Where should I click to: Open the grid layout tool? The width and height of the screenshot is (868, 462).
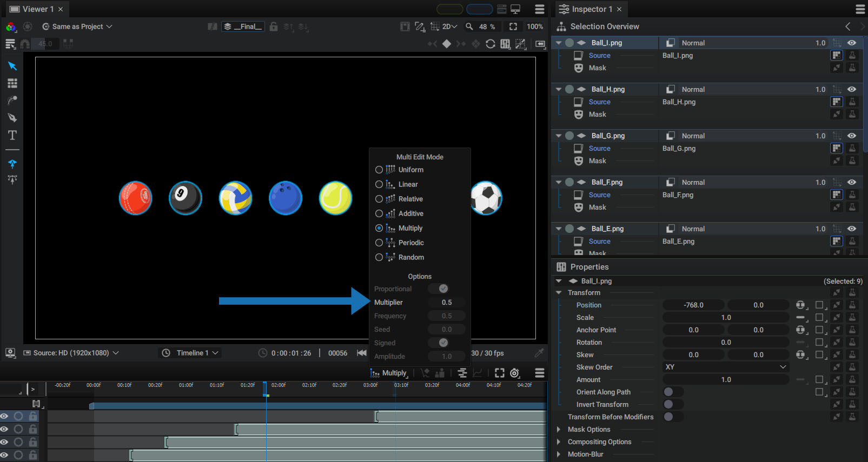12,83
